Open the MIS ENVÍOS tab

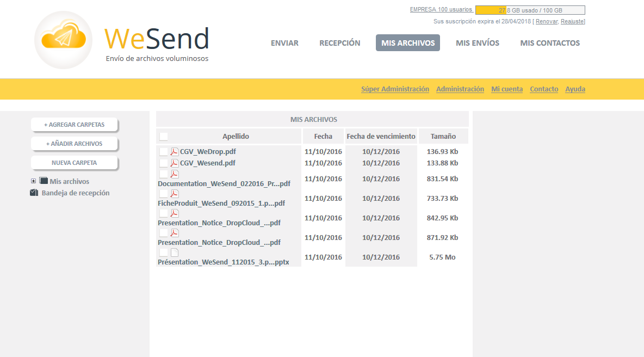click(478, 43)
